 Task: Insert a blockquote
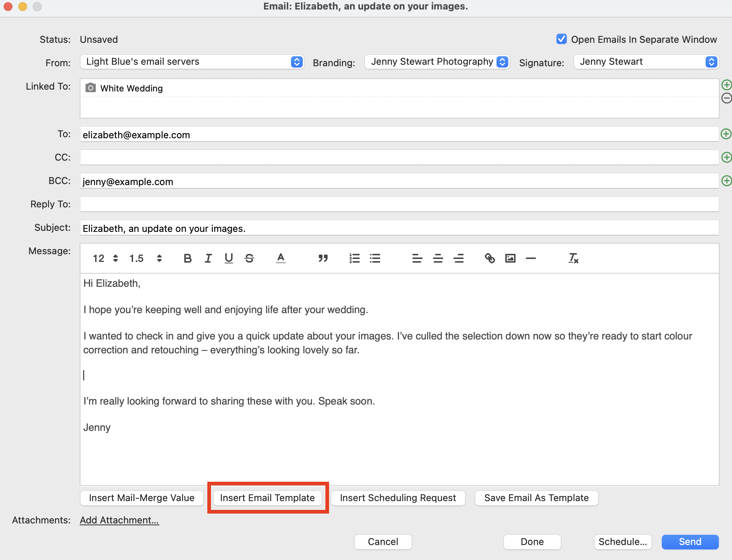pos(323,258)
